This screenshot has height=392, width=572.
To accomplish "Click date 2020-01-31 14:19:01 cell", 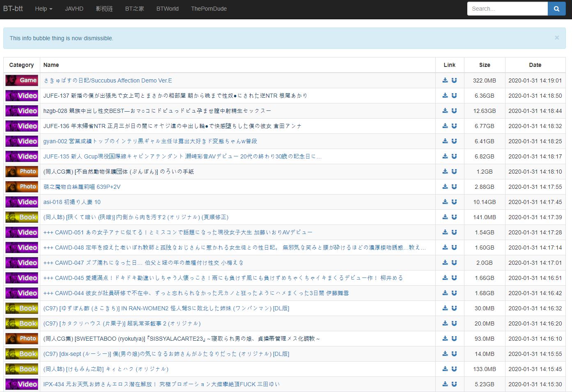I will (x=535, y=80).
